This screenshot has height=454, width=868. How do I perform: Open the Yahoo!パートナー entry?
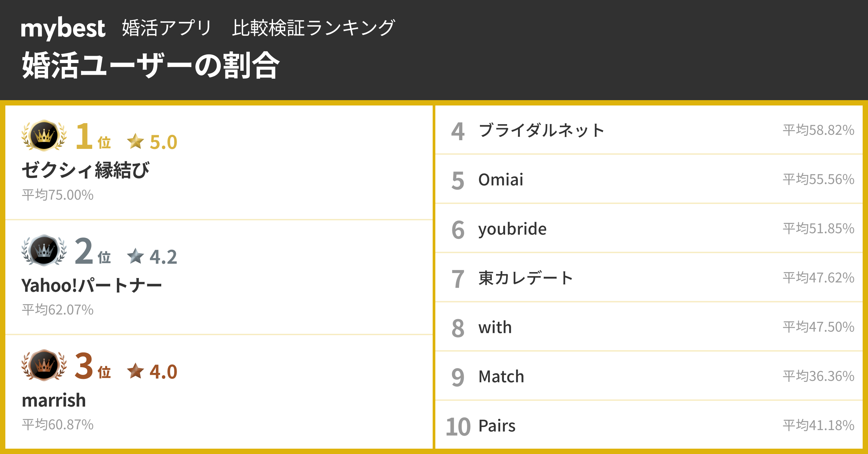[x=92, y=285]
